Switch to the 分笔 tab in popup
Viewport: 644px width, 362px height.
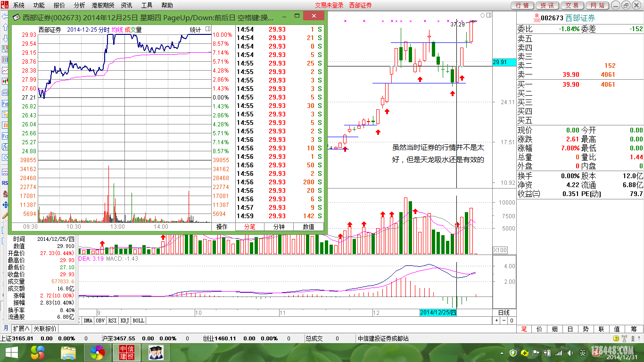click(x=249, y=227)
